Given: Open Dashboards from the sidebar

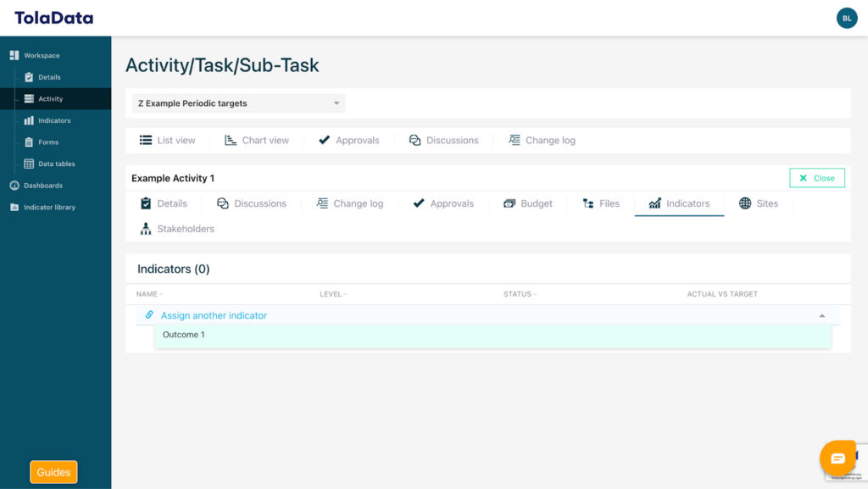Looking at the screenshot, I should pyautogui.click(x=42, y=186).
